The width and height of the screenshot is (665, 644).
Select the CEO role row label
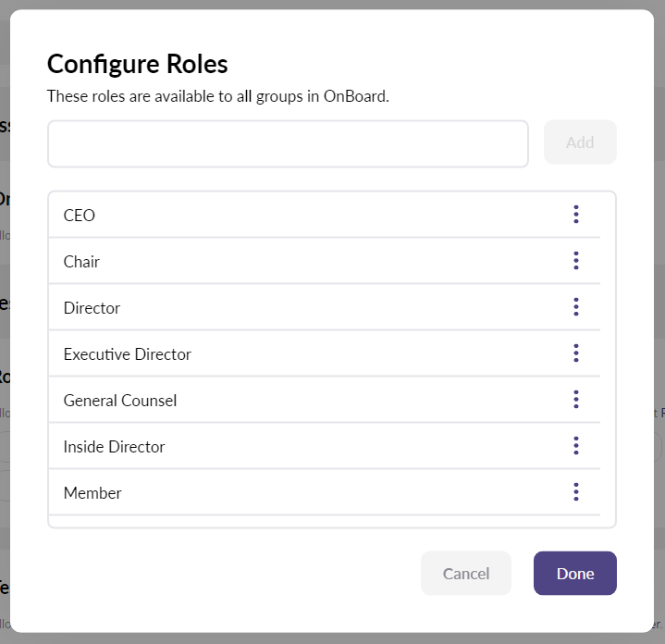(80, 216)
